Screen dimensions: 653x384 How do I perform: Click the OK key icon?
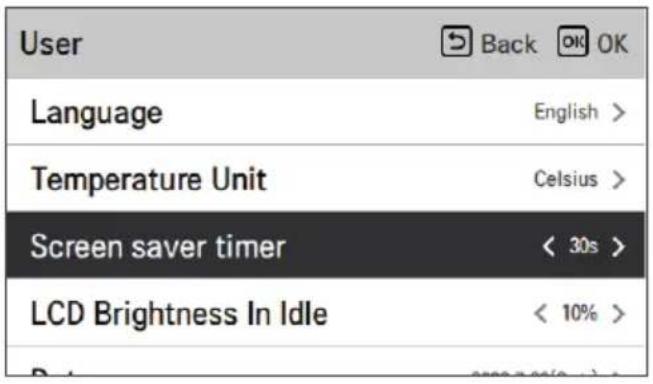[573, 42]
